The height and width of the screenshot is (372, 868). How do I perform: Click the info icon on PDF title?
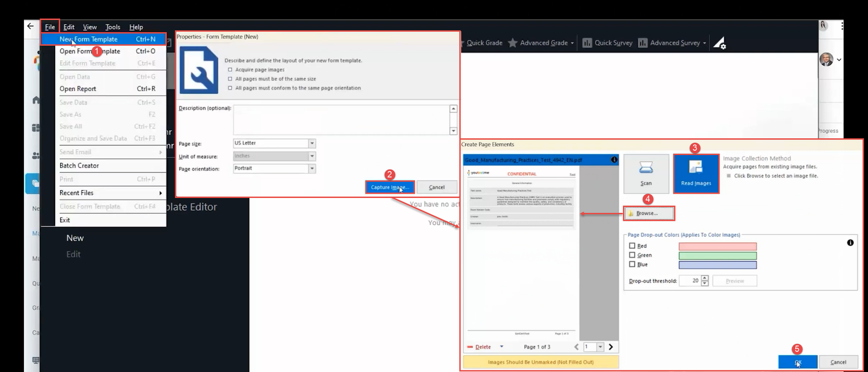coord(614,160)
